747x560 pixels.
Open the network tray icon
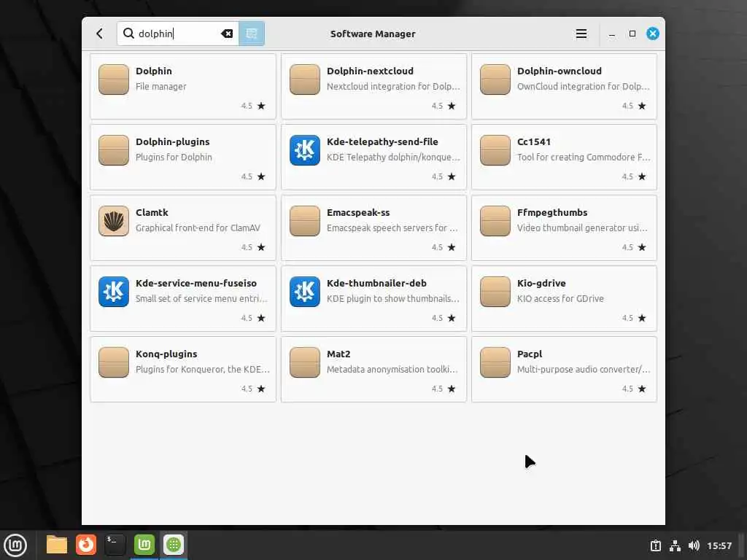675,545
